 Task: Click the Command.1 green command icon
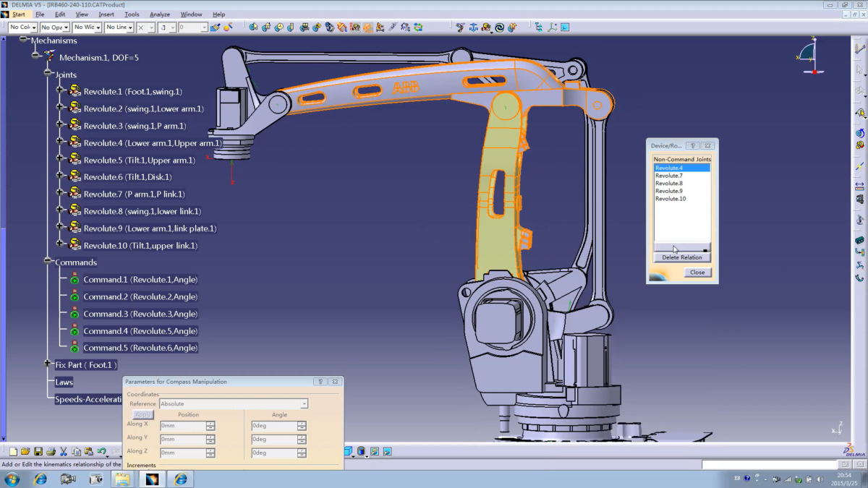pyautogui.click(x=75, y=279)
